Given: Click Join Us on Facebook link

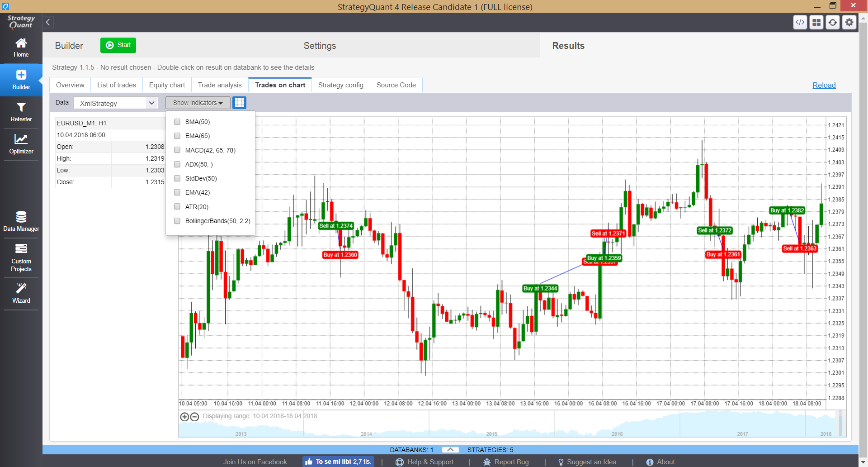Looking at the screenshot, I should coord(255,462).
